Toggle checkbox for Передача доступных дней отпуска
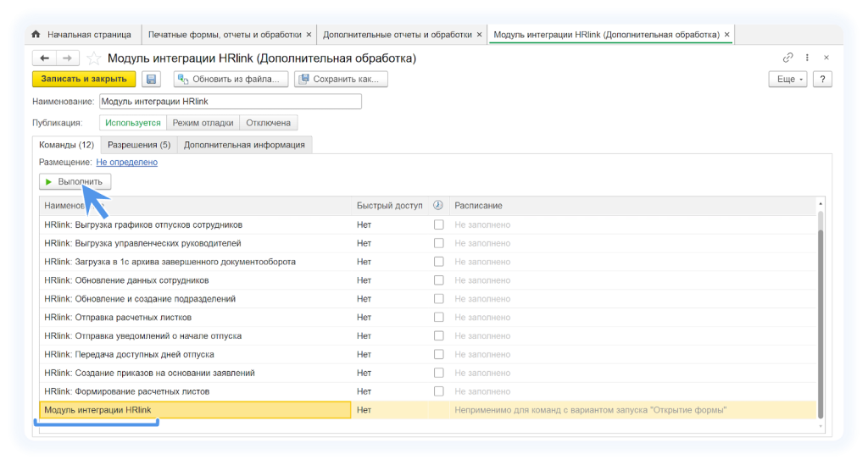This screenshot has width=868, height=465. tap(438, 354)
